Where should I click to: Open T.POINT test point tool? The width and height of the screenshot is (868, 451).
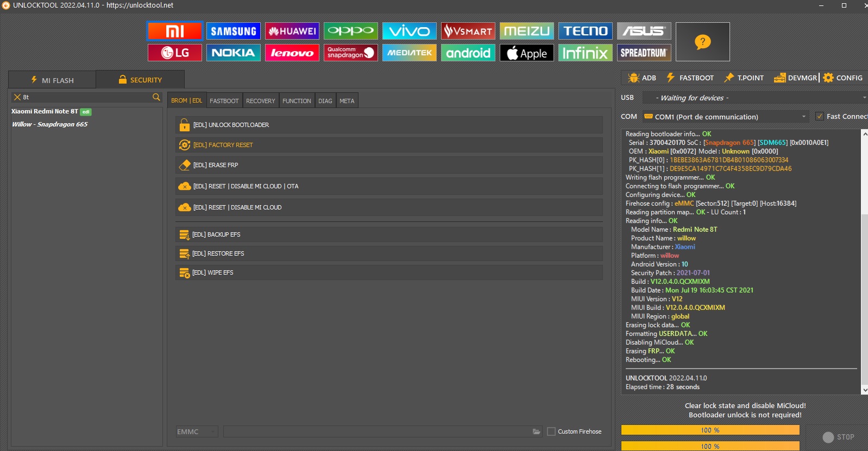pos(744,78)
